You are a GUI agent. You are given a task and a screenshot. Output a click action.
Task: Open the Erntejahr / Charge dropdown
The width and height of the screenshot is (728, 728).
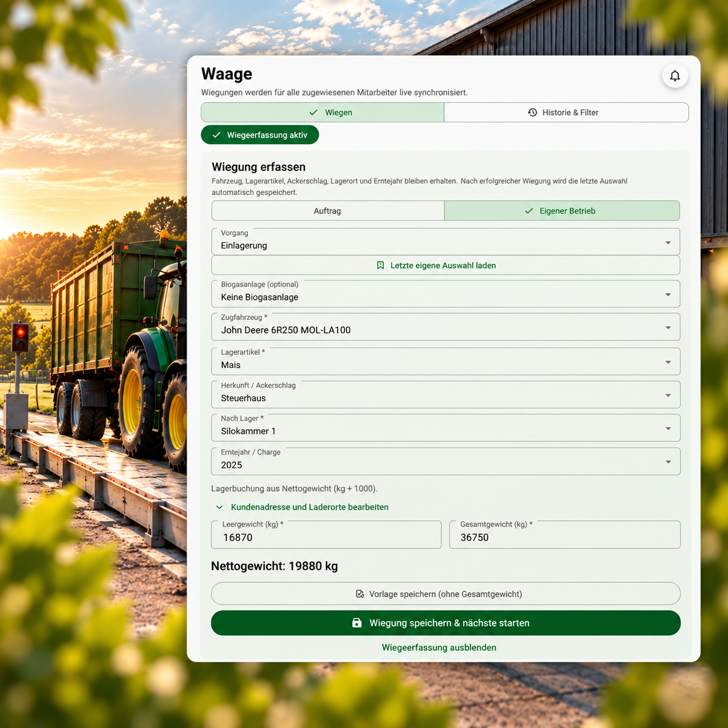tap(446, 462)
